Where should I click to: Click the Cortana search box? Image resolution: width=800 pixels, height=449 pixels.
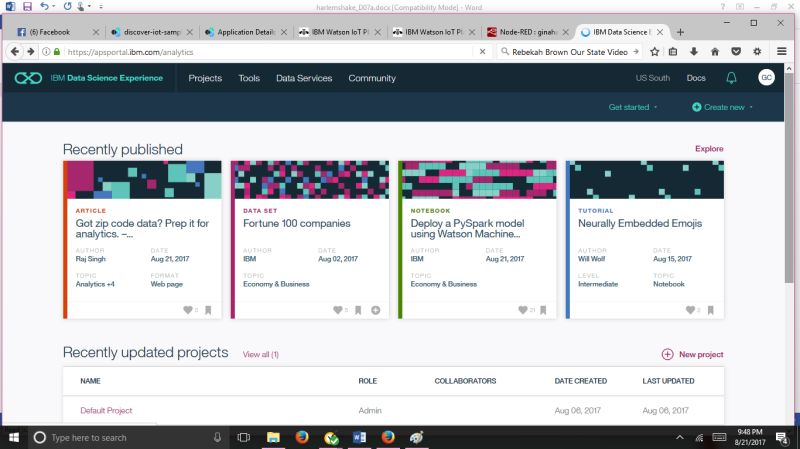[128, 437]
